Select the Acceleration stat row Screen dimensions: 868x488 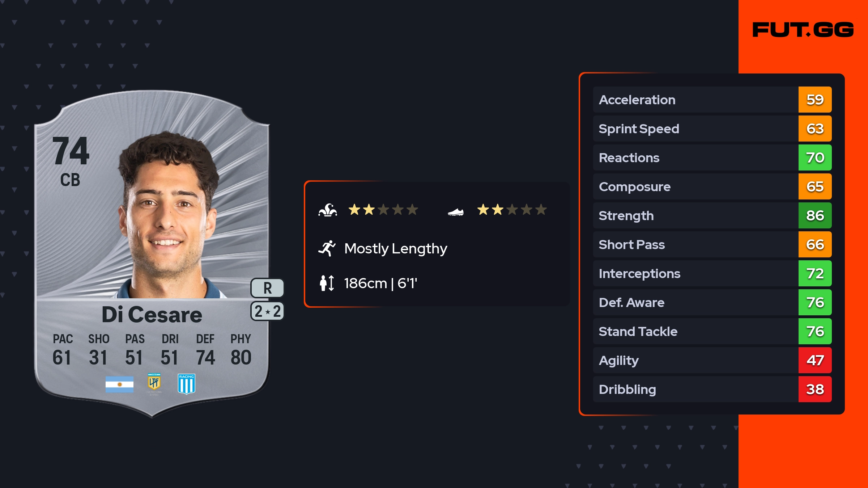[694, 100]
